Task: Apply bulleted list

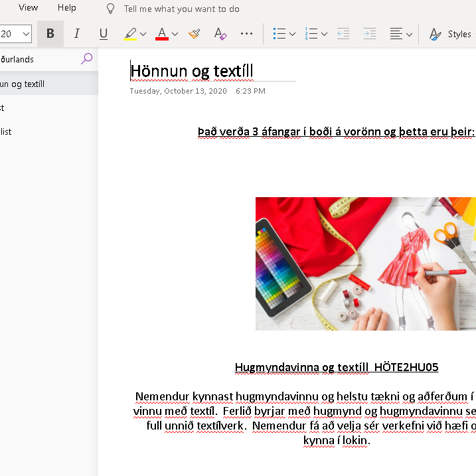Action: point(279,34)
